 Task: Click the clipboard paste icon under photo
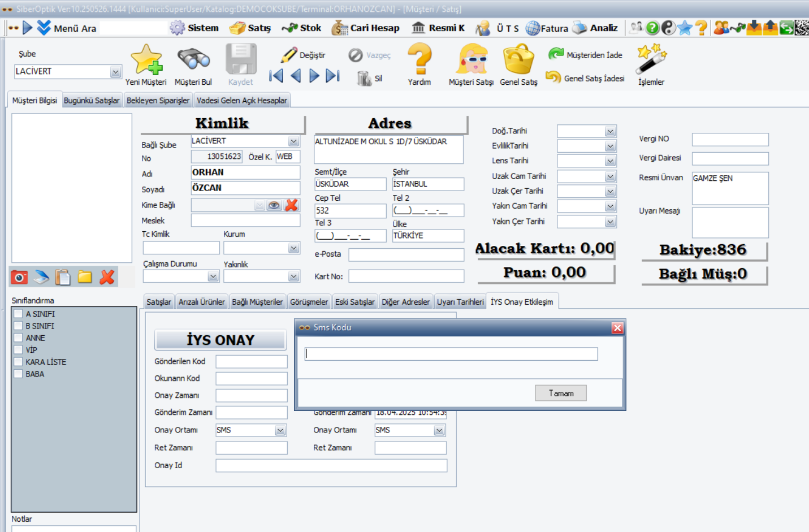(63, 277)
